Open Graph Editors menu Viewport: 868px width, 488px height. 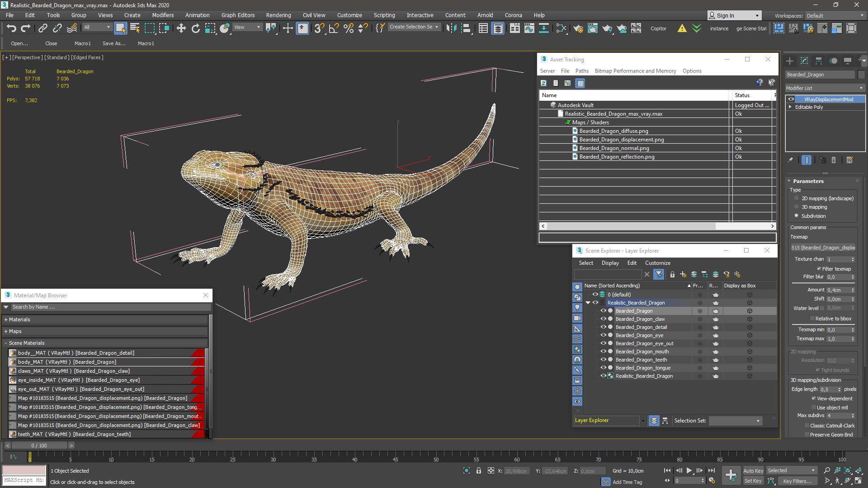click(x=238, y=15)
